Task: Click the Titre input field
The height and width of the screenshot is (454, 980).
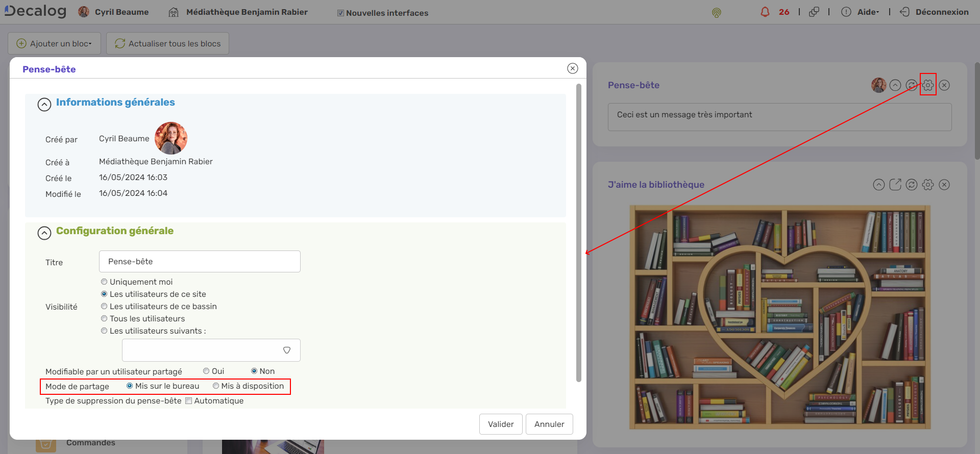Action: click(x=200, y=262)
